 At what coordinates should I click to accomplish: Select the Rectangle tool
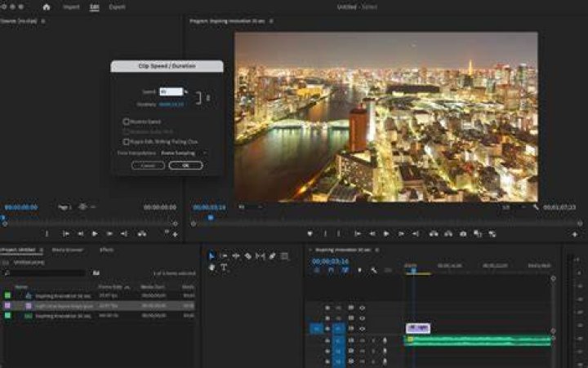[285, 256]
